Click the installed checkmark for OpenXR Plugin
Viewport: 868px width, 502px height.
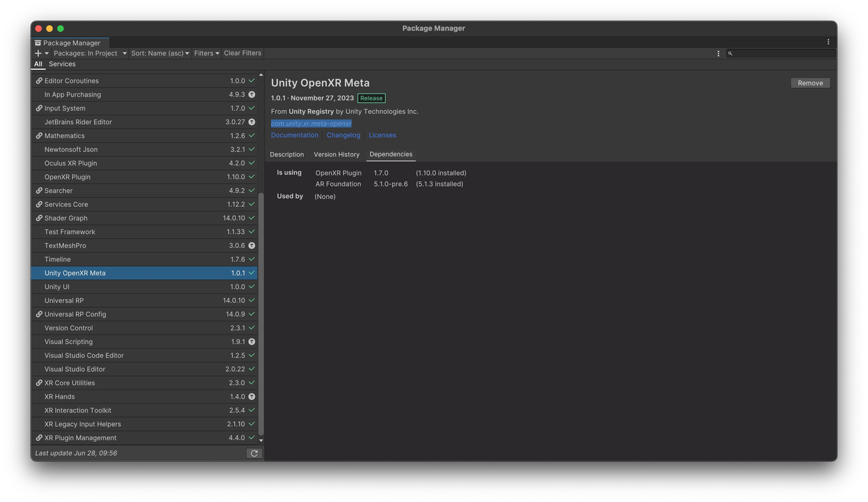click(x=252, y=177)
